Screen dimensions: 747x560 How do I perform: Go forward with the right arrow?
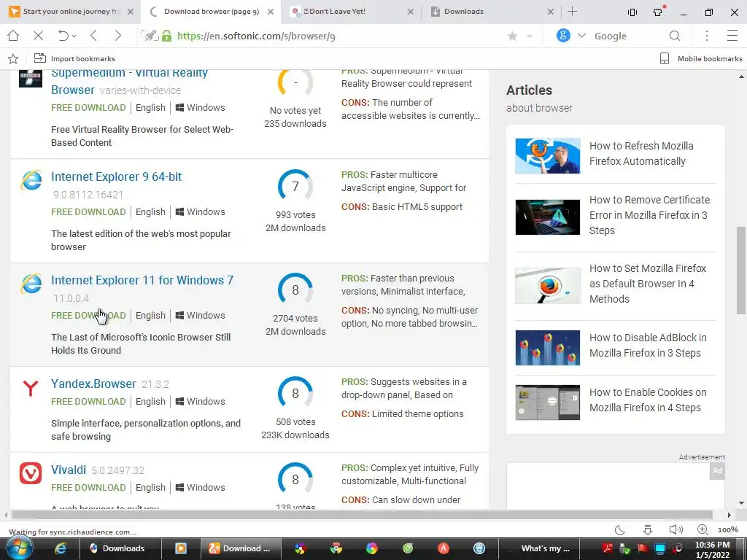pos(117,36)
